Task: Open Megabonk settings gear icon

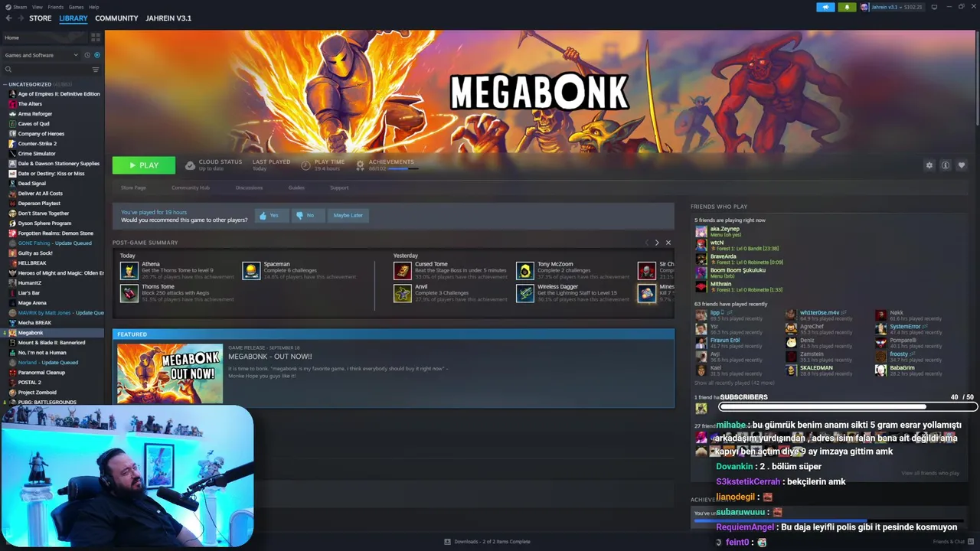Action: pos(929,165)
